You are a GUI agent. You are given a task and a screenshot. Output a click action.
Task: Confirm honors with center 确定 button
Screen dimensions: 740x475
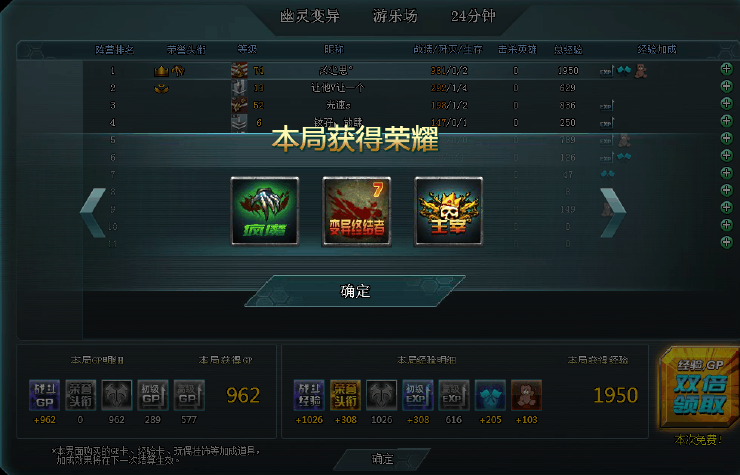pyautogui.click(x=355, y=291)
